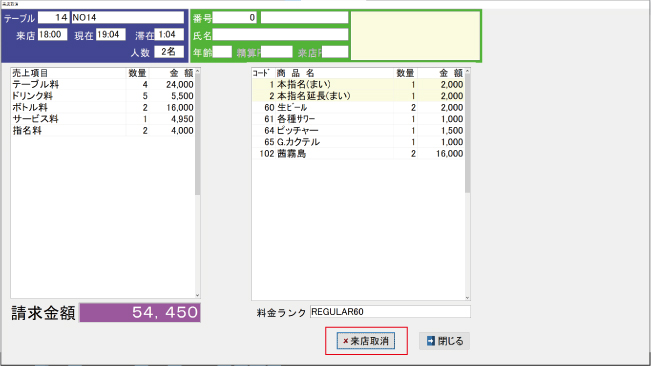651x366 pixels.
Task: Click the up arrow on sales list scrollbar
Action: tap(198, 71)
